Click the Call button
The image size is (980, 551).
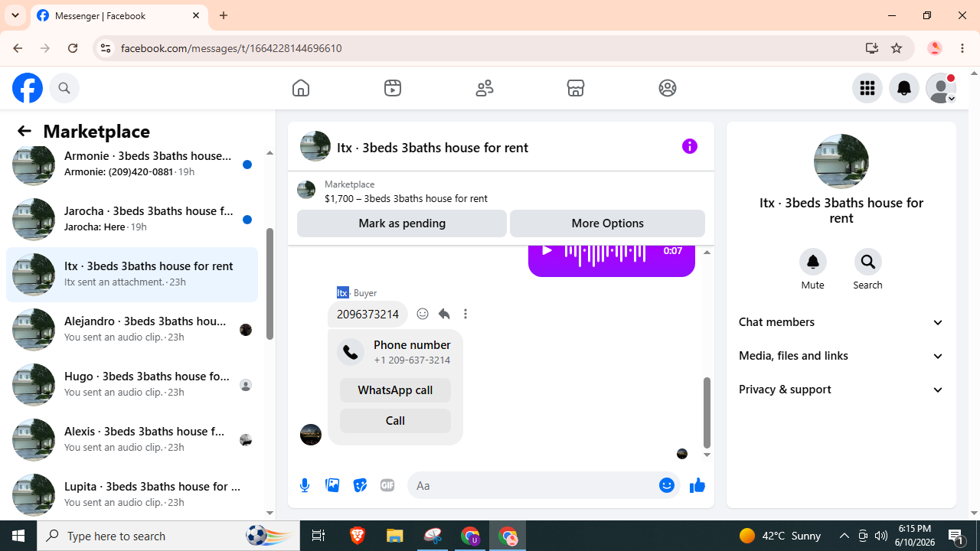pos(395,421)
